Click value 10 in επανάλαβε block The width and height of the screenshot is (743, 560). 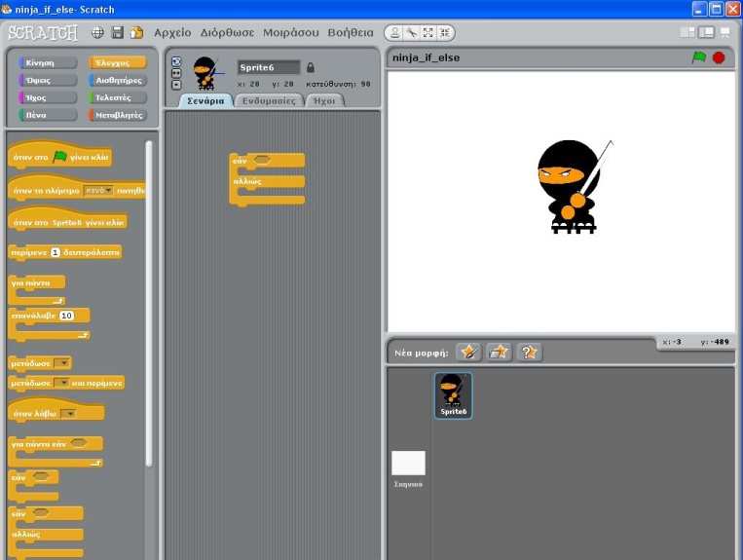coord(66,316)
